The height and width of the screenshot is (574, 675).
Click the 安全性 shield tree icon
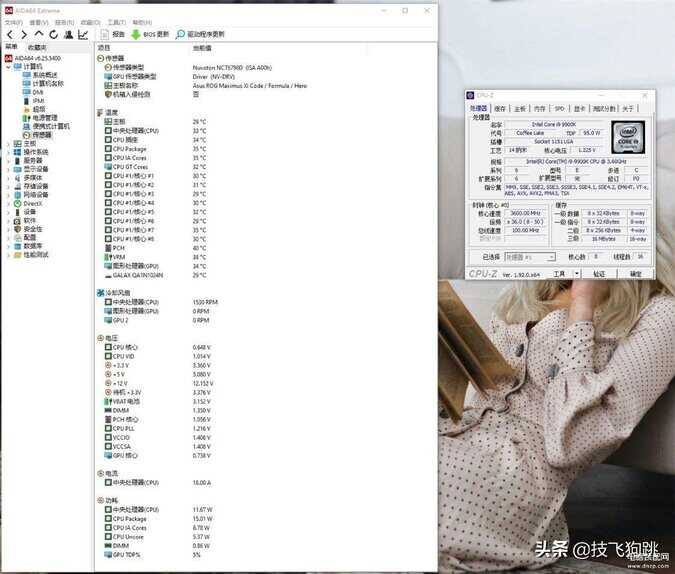pos(17,229)
